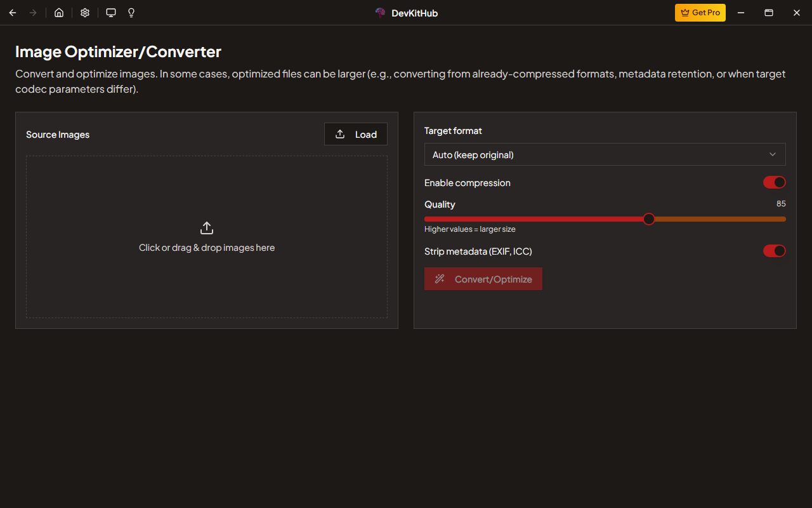
Task: Load source images with Load button
Action: pos(356,134)
